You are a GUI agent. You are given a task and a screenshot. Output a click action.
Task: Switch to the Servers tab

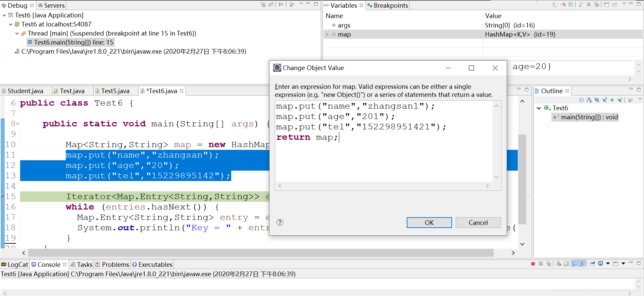point(51,5)
